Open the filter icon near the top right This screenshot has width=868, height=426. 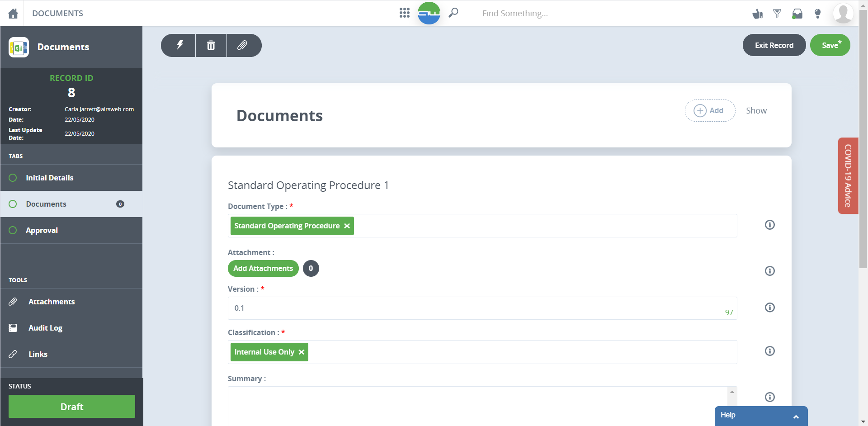[x=777, y=14]
